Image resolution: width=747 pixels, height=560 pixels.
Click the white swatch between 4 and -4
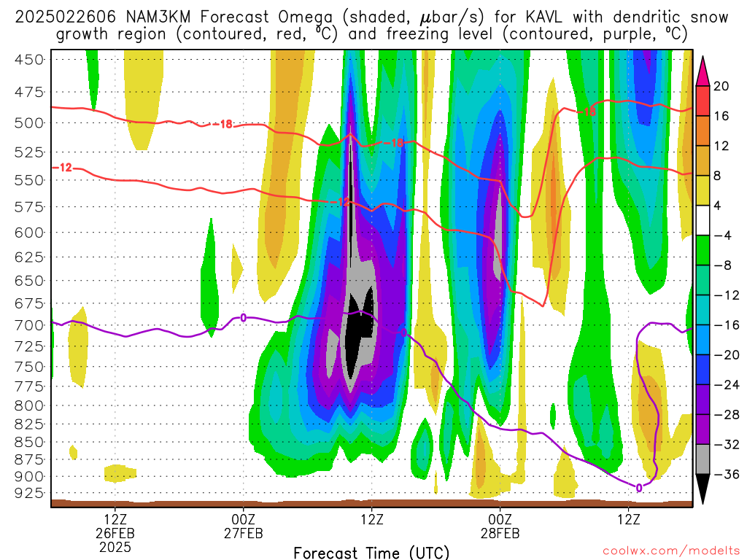click(703, 220)
